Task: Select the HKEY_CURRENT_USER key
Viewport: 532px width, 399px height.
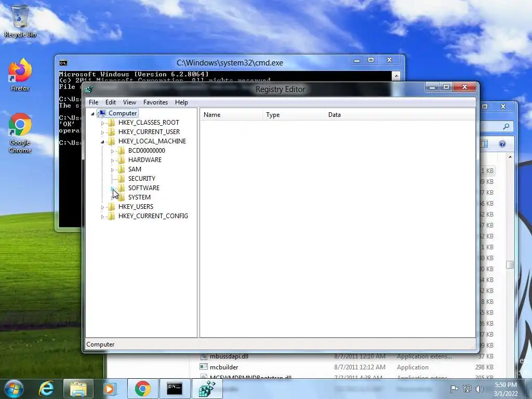Action: point(149,131)
